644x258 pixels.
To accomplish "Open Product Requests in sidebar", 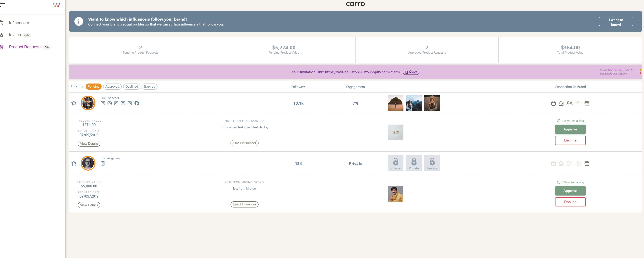I will coord(25,47).
